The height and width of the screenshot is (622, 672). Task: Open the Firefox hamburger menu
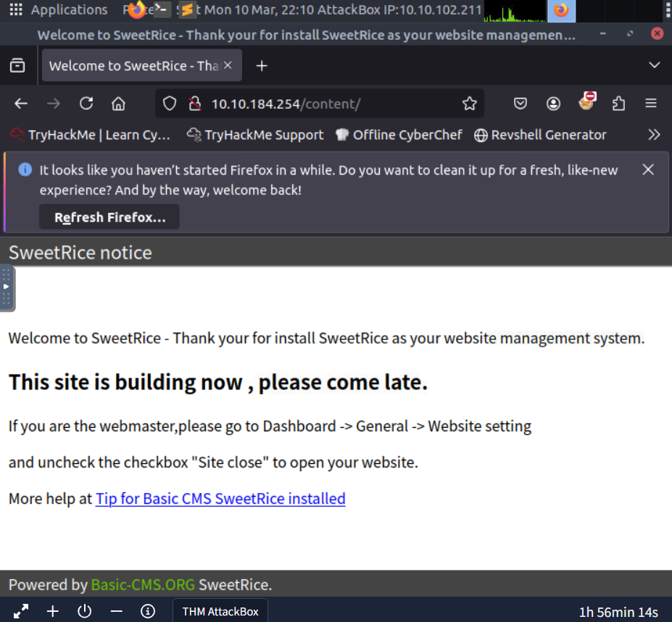pyautogui.click(x=651, y=104)
